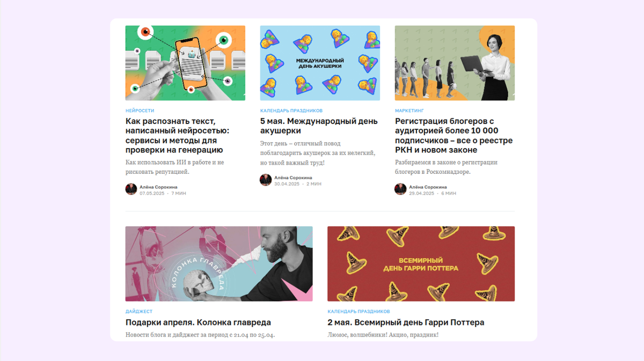
Task: Click the International Midwife Day banner image
Action: 320,63
